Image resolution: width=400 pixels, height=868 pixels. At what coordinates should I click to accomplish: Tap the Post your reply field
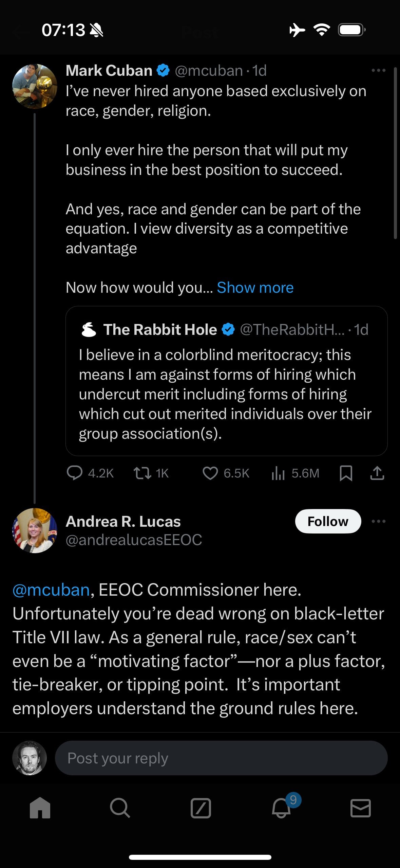tap(221, 758)
